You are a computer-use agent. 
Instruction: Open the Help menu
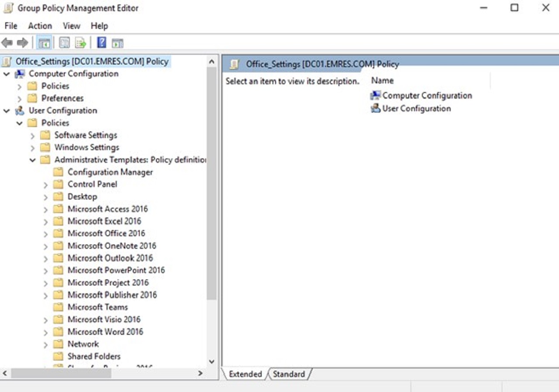tap(99, 26)
